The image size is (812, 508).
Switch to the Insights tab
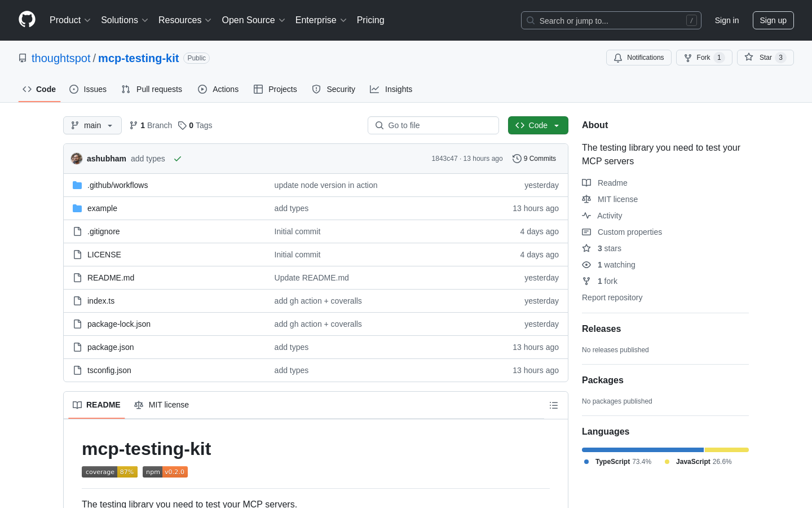click(x=391, y=89)
